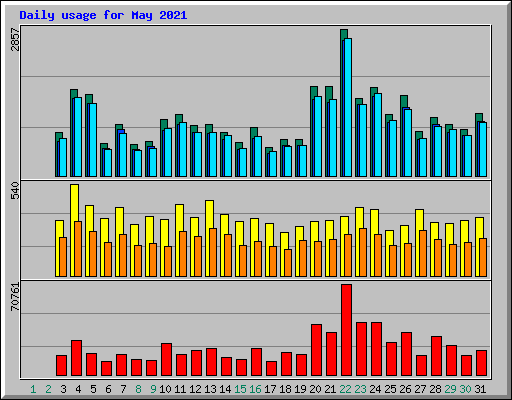Click day label '2' on the x-axis

[x=48, y=389]
